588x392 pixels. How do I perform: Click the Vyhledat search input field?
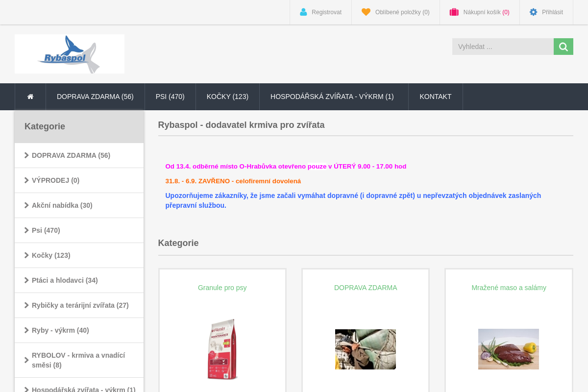click(503, 47)
